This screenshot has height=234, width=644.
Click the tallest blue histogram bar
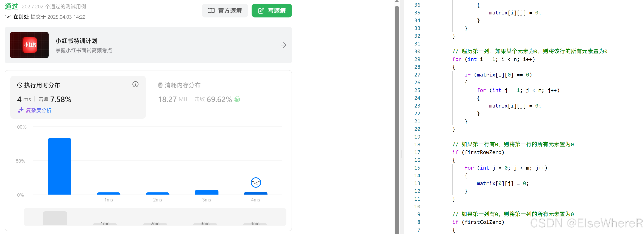coord(60,166)
